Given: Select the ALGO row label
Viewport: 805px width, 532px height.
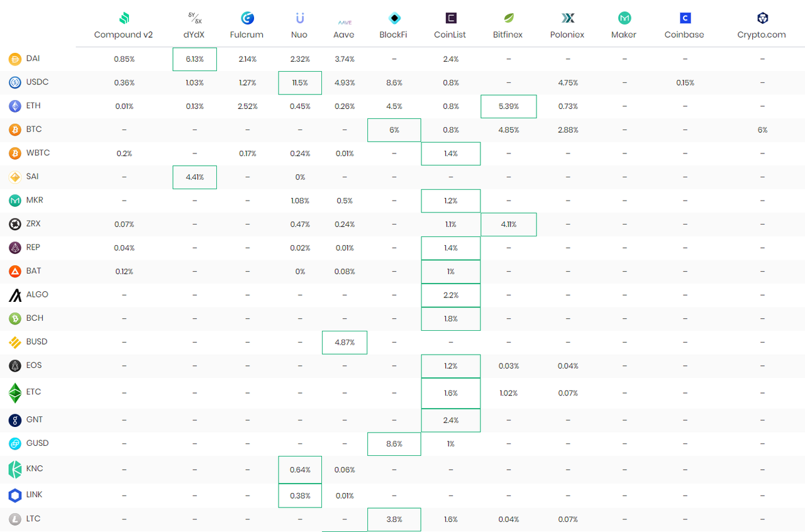Looking at the screenshot, I should tap(37, 294).
